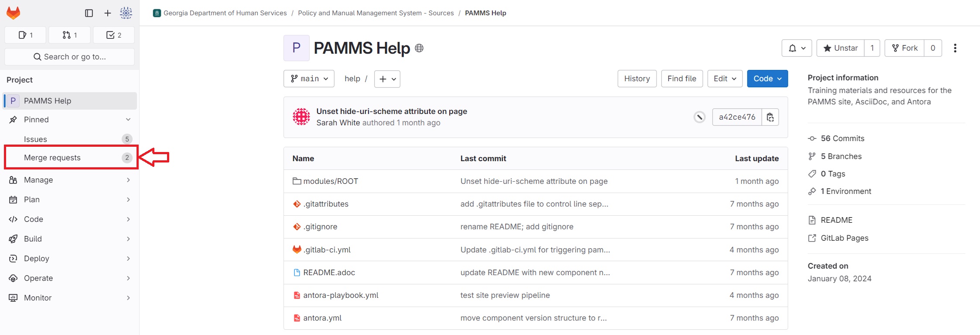Click the project avatar letter P
The height and width of the screenshot is (335, 980).
[x=297, y=48]
